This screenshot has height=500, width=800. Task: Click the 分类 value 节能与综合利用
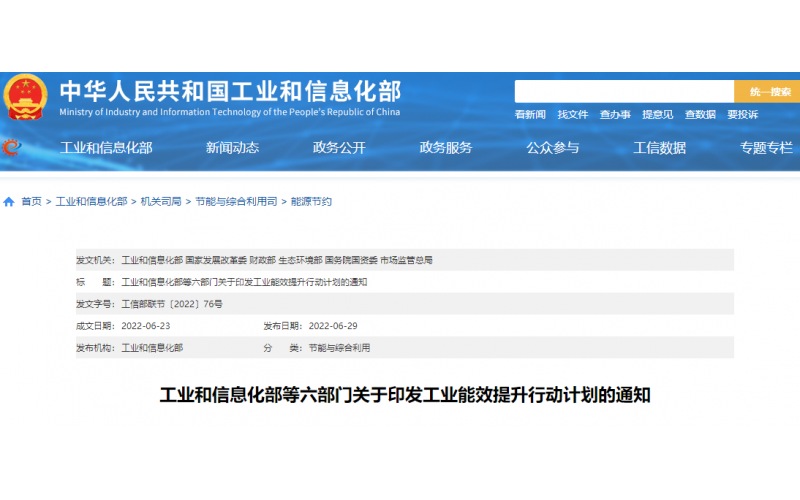339,348
